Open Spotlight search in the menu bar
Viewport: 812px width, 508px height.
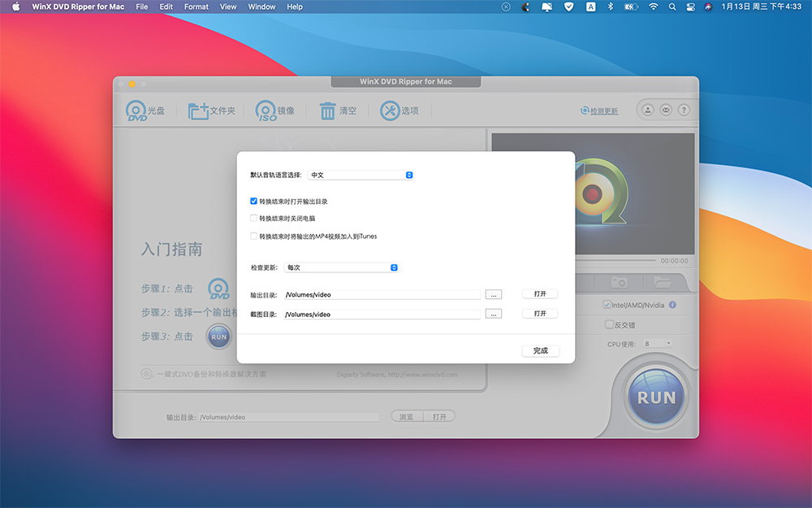click(x=672, y=7)
